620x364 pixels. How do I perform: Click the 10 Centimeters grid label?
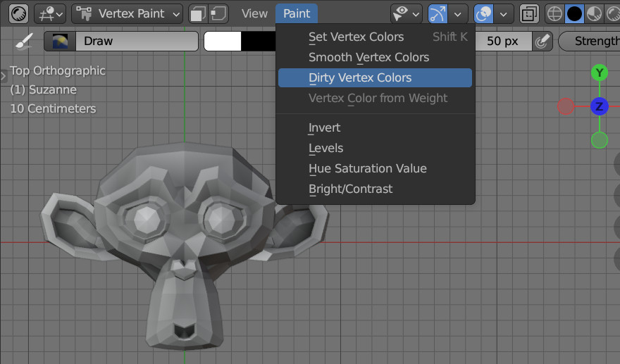pos(53,108)
